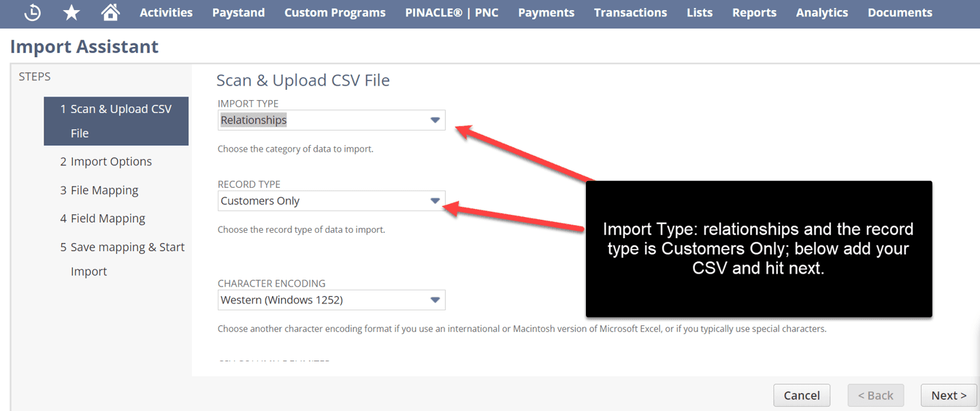
Task: Click the Western (Windows 1252) encoding field
Action: coord(331,300)
